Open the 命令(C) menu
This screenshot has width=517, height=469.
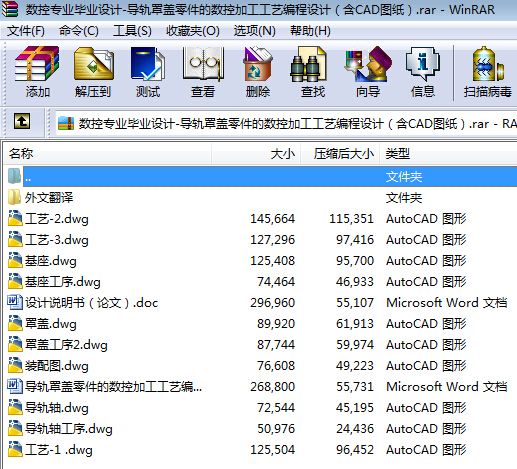click(79, 31)
